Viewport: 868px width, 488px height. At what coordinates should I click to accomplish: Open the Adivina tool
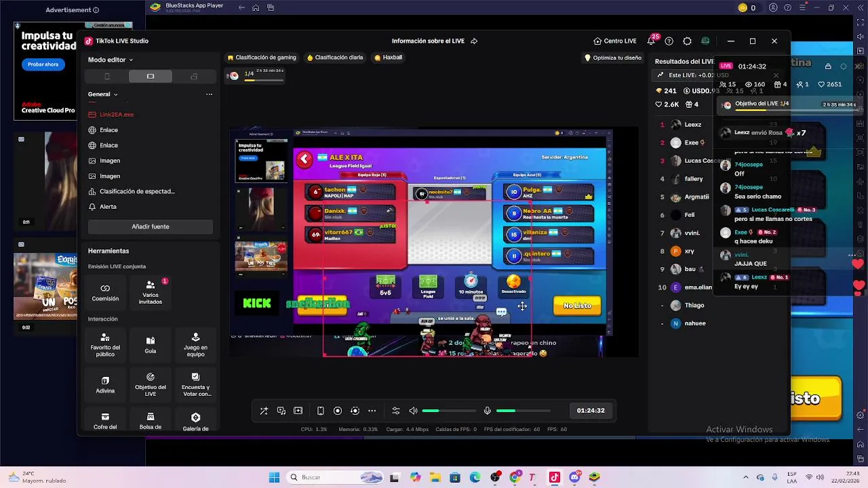pyautogui.click(x=105, y=385)
